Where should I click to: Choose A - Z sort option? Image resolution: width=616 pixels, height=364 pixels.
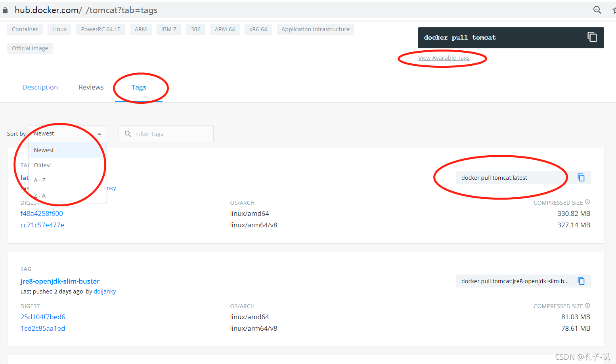click(x=68, y=180)
